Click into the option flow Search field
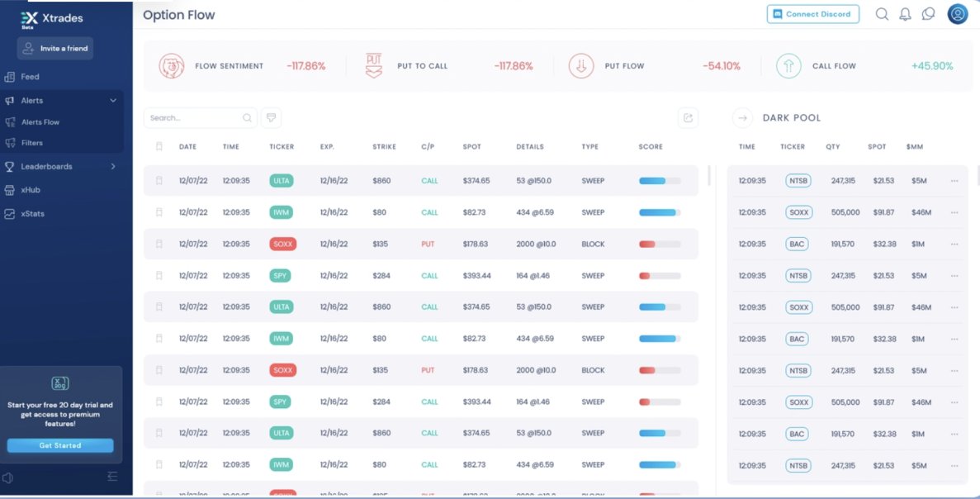 click(x=200, y=117)
